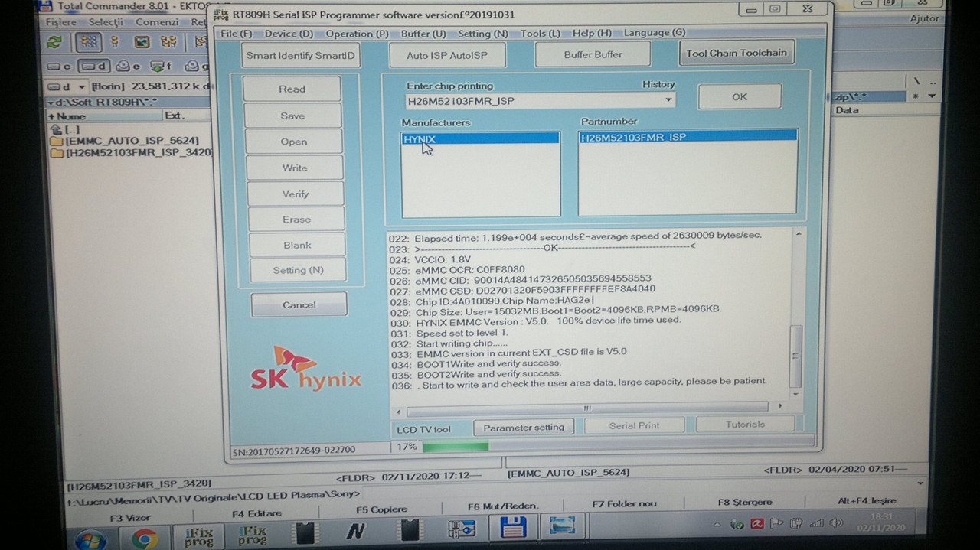Click the log horizontal scrollbar thumb

coord(587,408)
